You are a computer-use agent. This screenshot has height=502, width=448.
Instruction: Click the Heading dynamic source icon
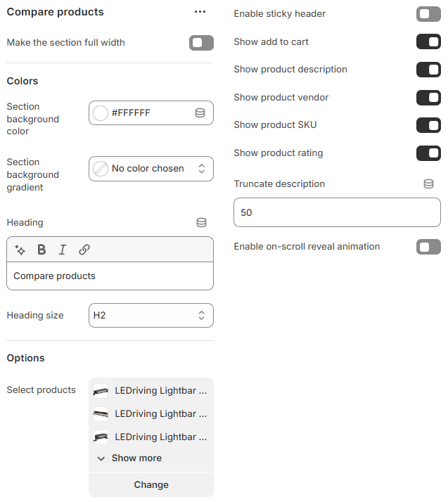pos(201,222)
